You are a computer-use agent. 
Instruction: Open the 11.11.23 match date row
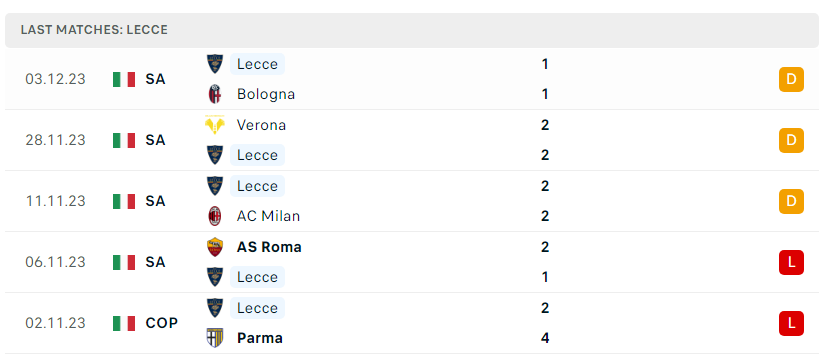412,201
